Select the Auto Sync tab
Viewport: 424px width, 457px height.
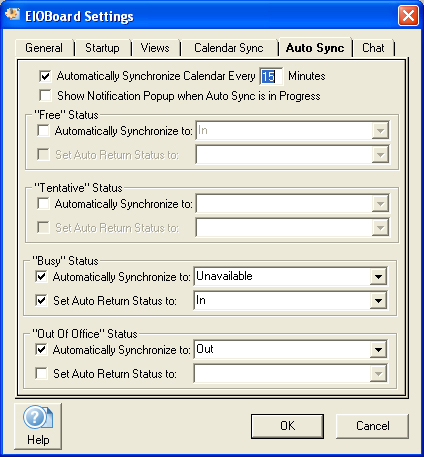coord(315,48)
